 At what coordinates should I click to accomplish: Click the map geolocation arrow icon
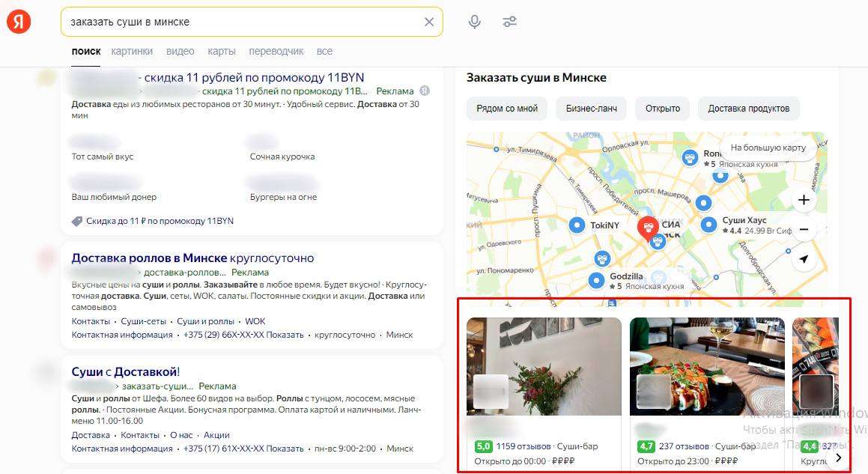coord(804,259)
